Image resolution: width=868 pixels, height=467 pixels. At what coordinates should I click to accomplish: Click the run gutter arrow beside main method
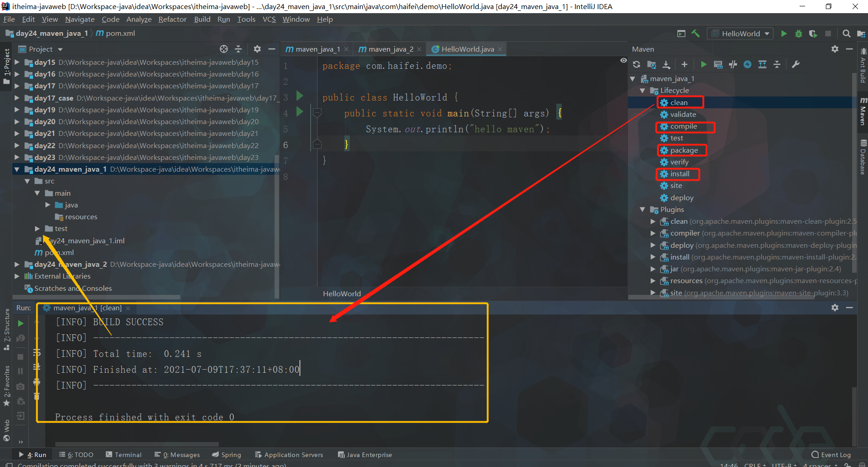299,111
